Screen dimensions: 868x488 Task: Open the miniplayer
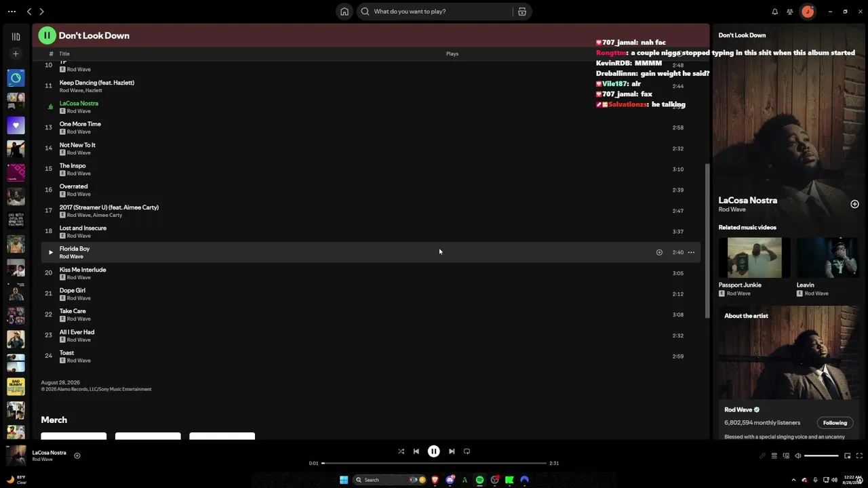pyautogui.click(x=847, y=455)
